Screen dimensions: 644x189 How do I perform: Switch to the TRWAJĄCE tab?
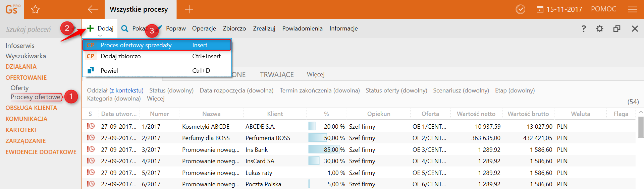coord(277,74)
